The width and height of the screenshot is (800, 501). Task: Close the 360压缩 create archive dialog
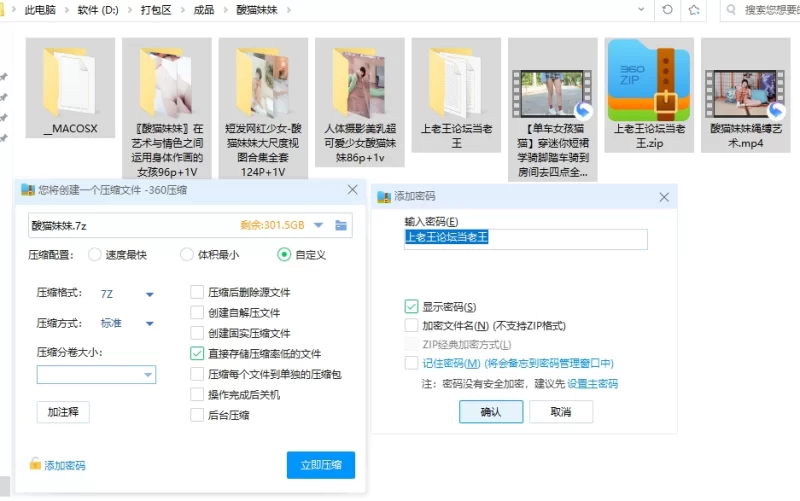click(353, 190)
